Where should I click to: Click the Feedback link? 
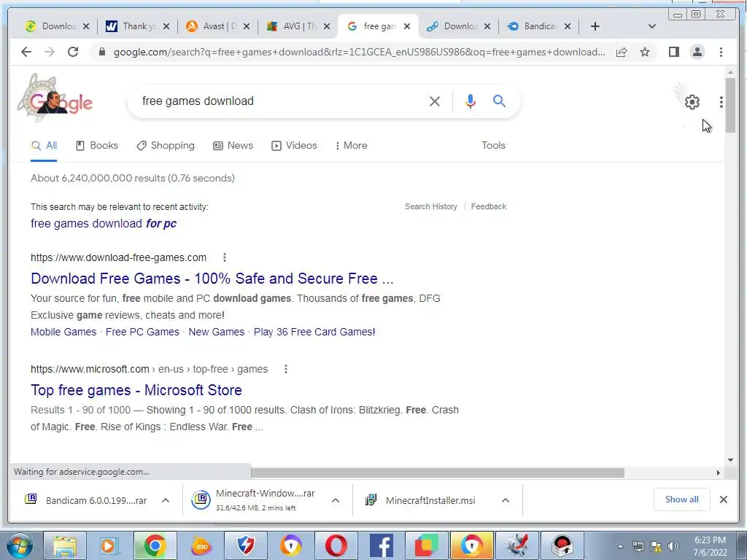[488, 206]
